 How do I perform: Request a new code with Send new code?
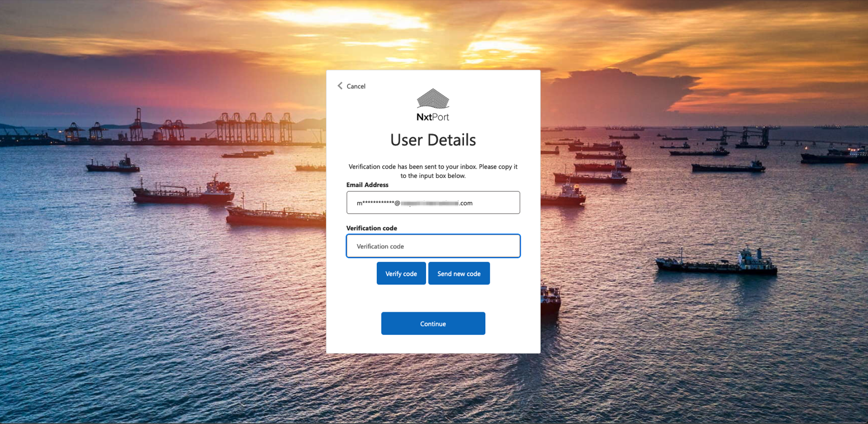click(x=459, y=274)
